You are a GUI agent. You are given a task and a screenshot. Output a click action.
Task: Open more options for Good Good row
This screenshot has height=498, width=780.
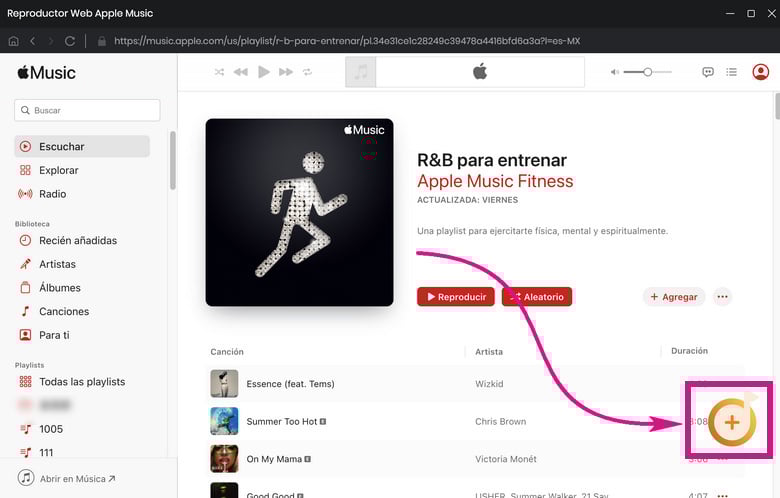[x=723, y=495]
